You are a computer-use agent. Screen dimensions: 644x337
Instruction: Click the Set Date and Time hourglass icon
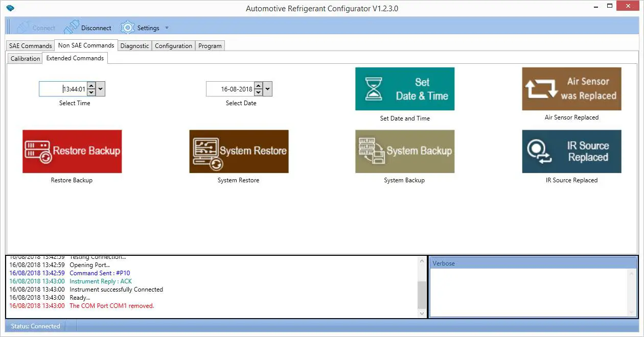coord(375,88)
